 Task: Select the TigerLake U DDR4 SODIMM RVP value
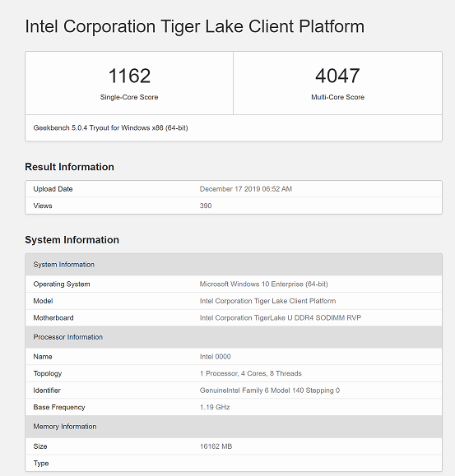(281, 318)
